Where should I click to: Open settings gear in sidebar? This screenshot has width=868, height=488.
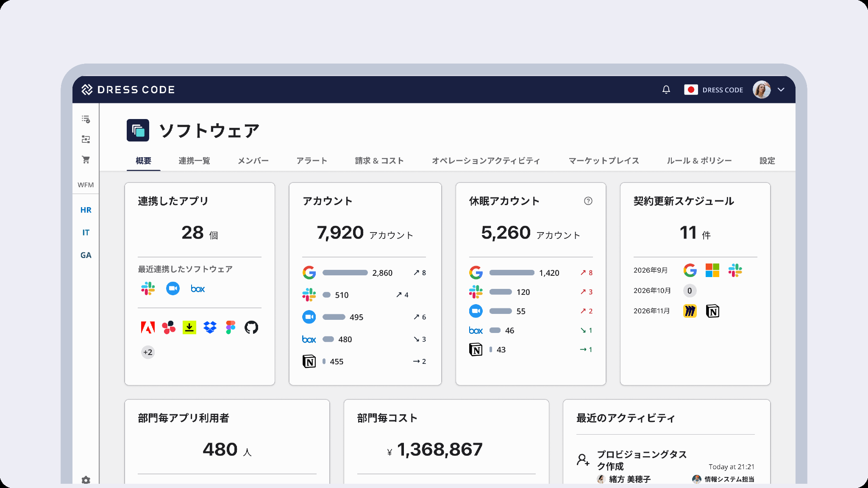pos(86,480)
